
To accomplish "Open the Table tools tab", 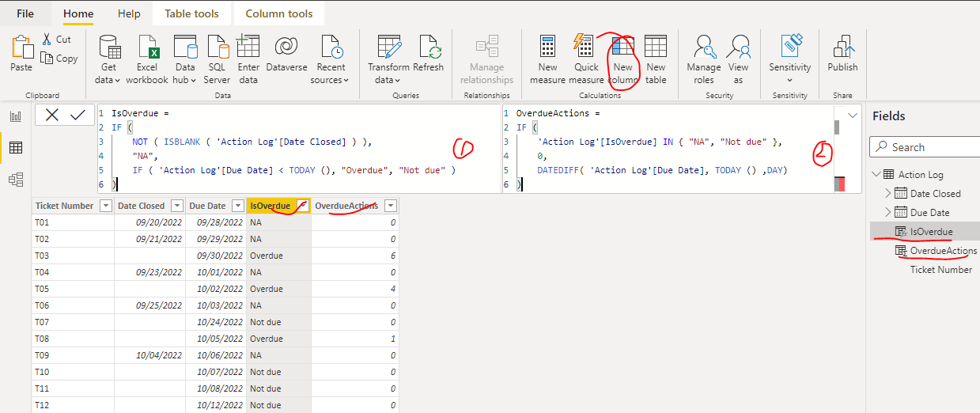I will [x=193, y=13].
